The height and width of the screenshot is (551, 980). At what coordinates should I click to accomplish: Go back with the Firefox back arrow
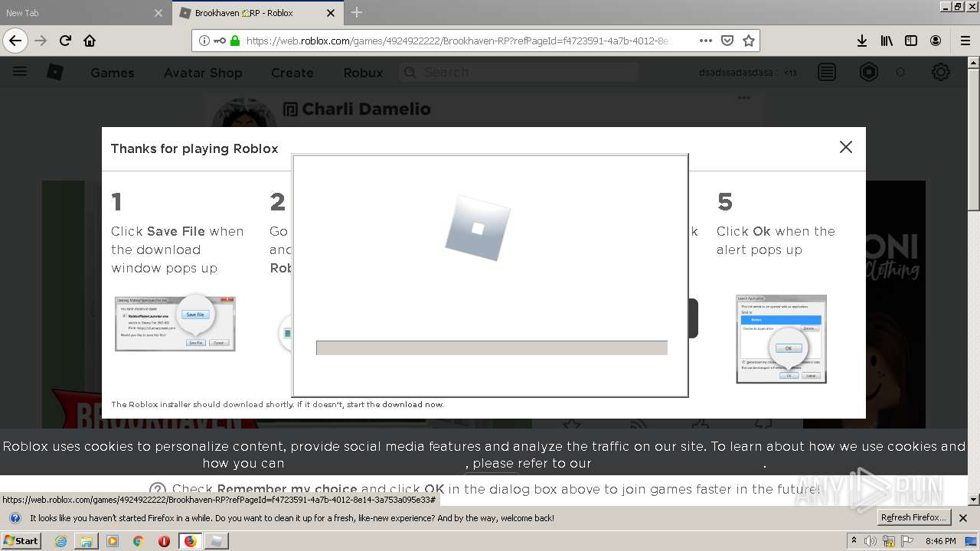point(15,41)
